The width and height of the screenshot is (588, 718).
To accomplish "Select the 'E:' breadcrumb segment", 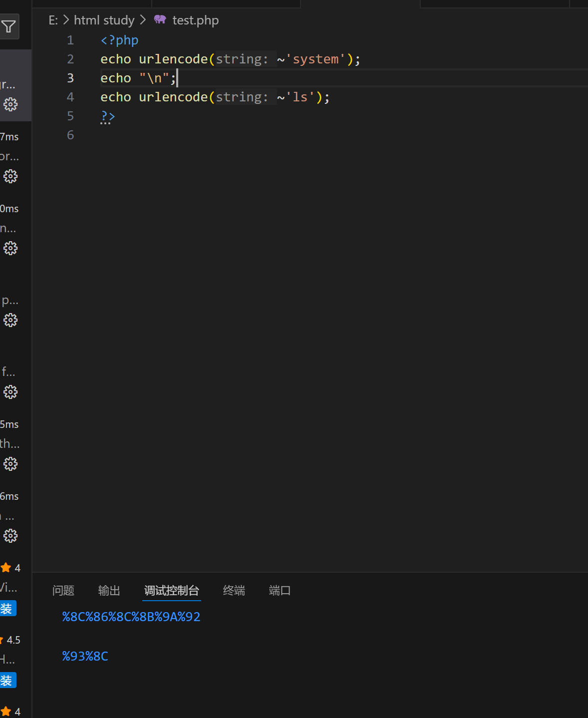I will click(x=53, y=20).
